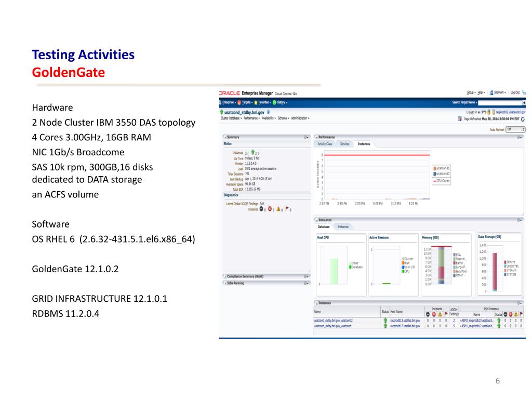Open +ASM1_racprodb12 ASM instance link
This screenshot has width=532, height=399.
pyautogui.click(x=476, y=326)
